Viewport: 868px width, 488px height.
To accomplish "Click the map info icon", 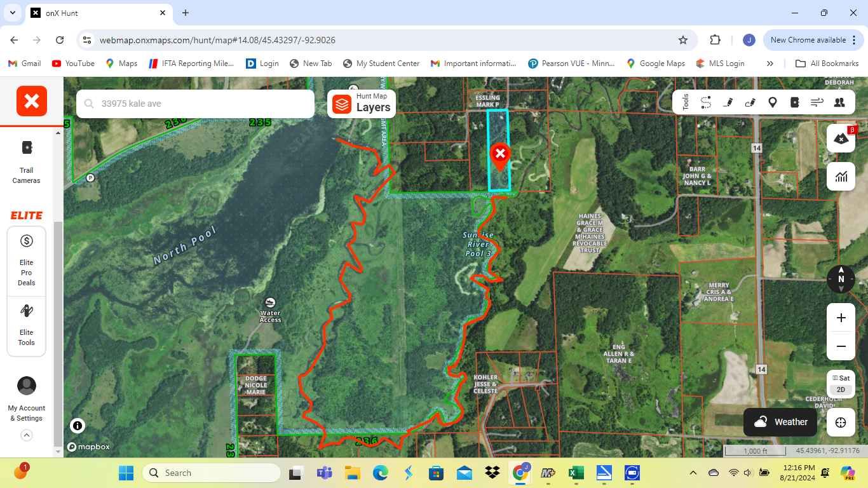I will 77,426.
